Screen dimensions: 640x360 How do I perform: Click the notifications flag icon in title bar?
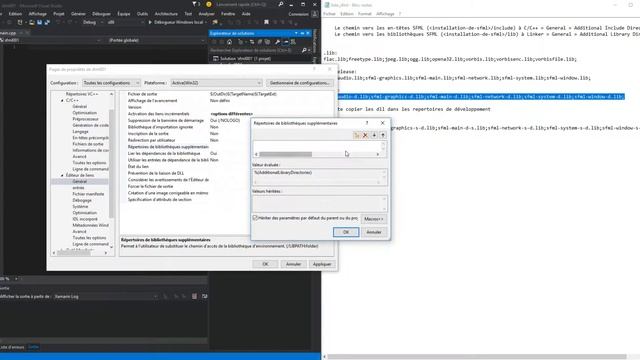click(x=194, y=4)
